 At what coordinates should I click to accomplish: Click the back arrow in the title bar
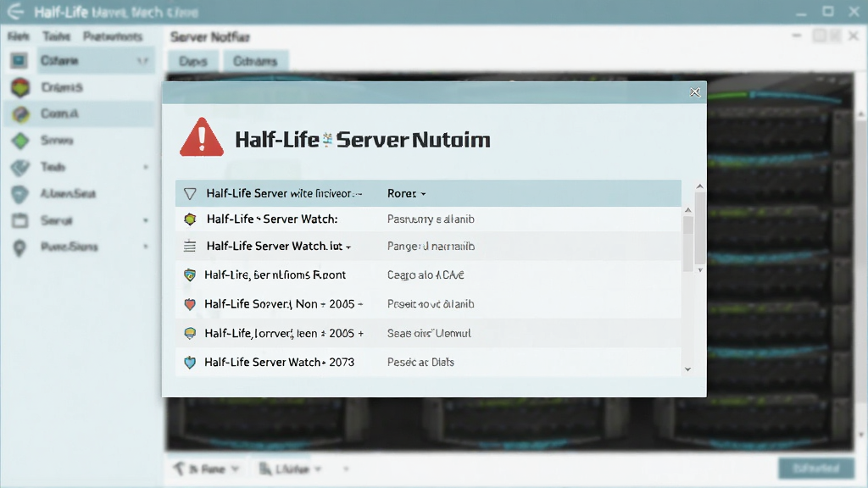click(x=15, y=12)
